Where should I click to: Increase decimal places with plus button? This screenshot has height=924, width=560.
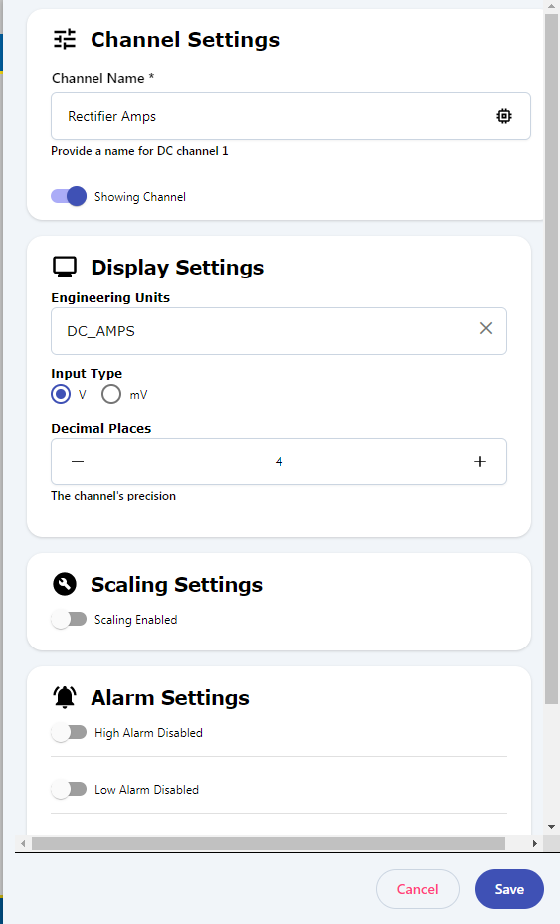480,462
